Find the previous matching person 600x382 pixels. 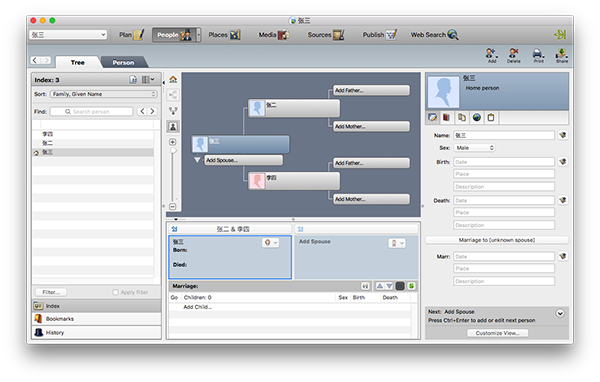142,111
